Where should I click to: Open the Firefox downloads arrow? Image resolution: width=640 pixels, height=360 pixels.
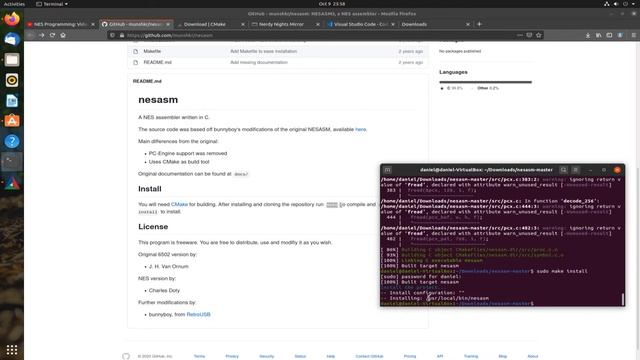point(588,35)
